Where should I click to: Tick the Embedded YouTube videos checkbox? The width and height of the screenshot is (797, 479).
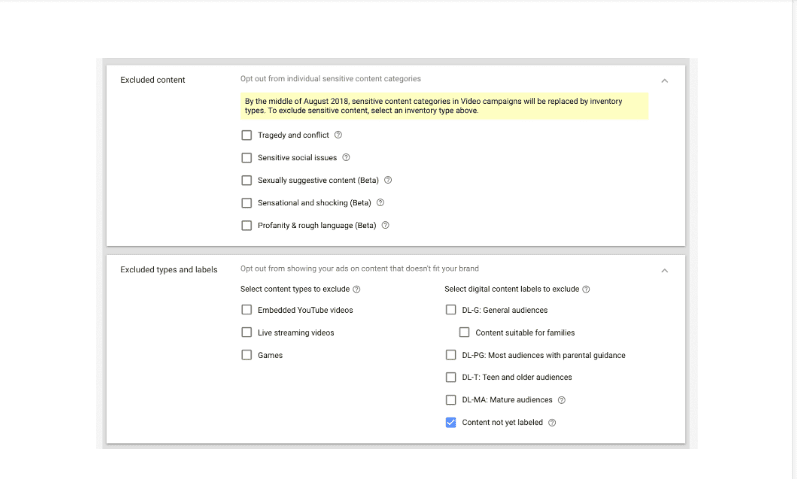point(247,310)
